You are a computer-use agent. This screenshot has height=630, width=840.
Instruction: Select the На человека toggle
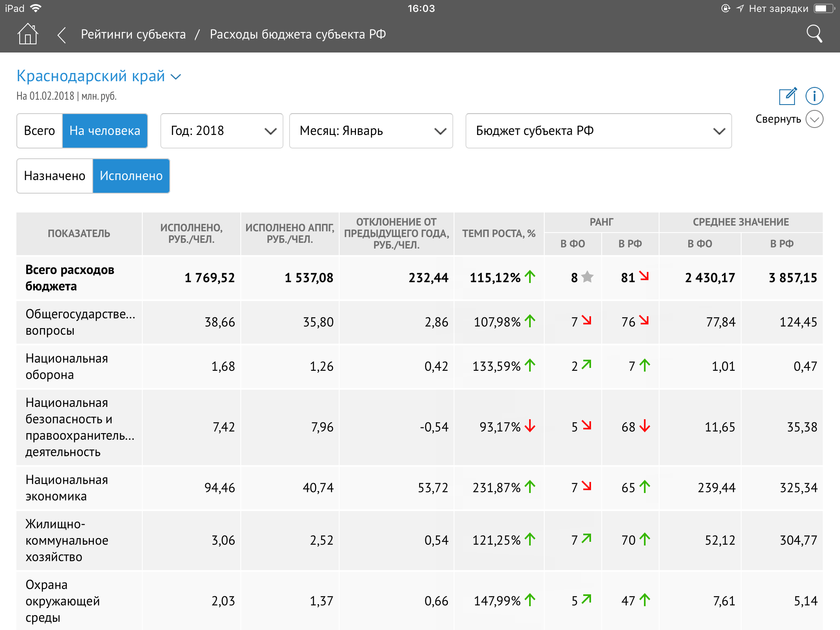[105, 131]
